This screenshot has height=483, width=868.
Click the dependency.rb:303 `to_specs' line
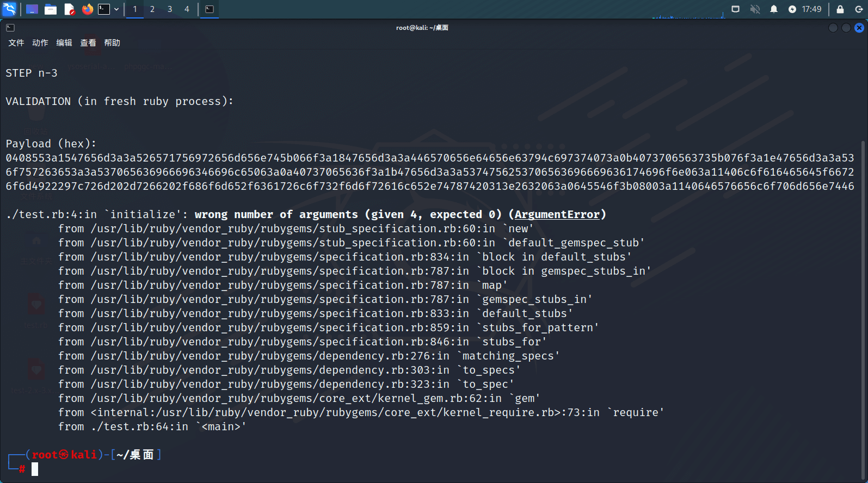[x=290, y=370]
